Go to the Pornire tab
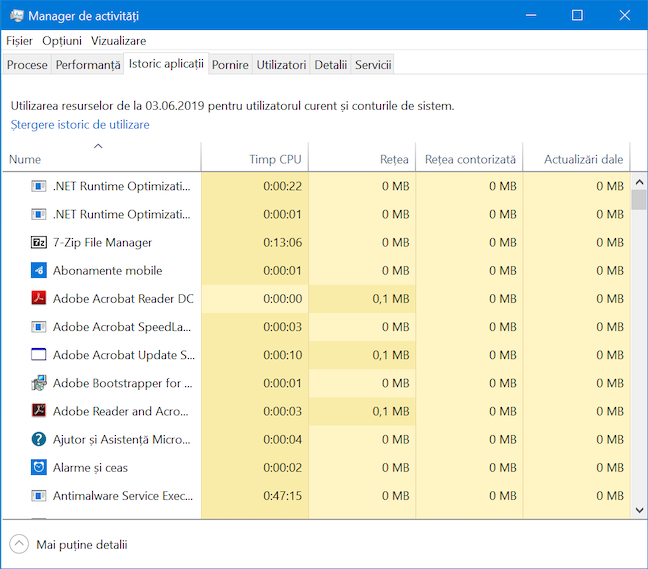This screenshot has height=569, width=648. point(230,65)
